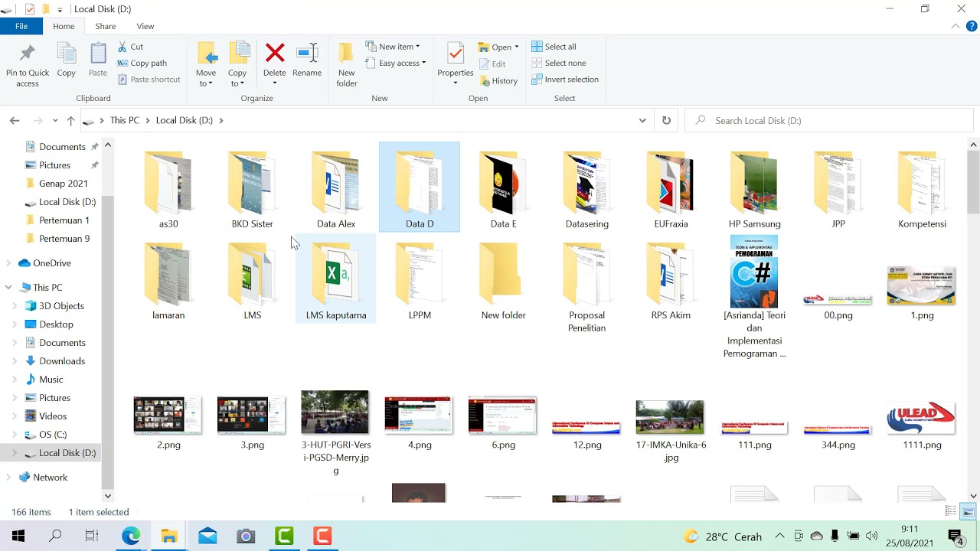Open the Camera app on taskbar
Viewport: 980px width, 551px height.
pyautogui.click(x=246, y=536)
